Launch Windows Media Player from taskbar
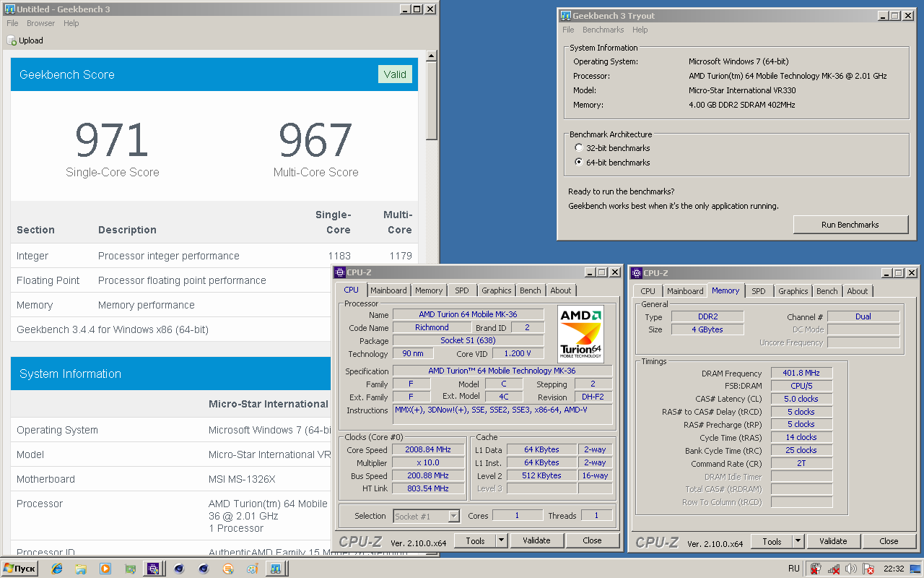The image size is (924, 578). 105,569
